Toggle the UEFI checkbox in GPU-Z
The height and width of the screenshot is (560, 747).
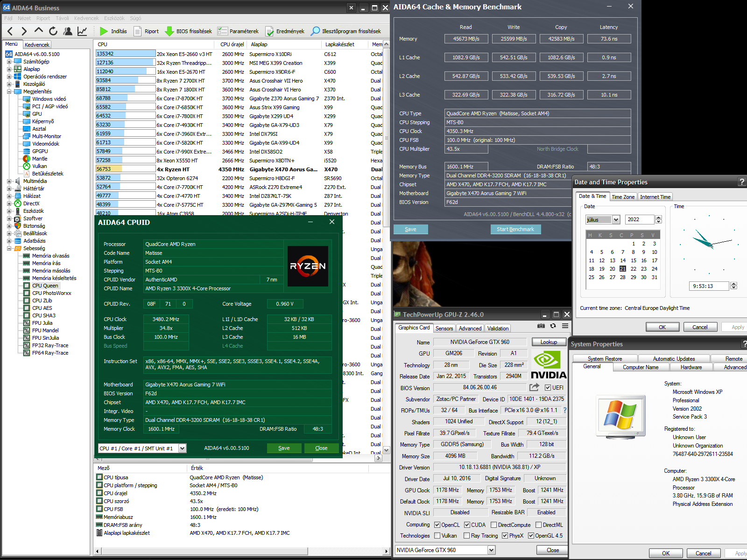coord(548,387)
